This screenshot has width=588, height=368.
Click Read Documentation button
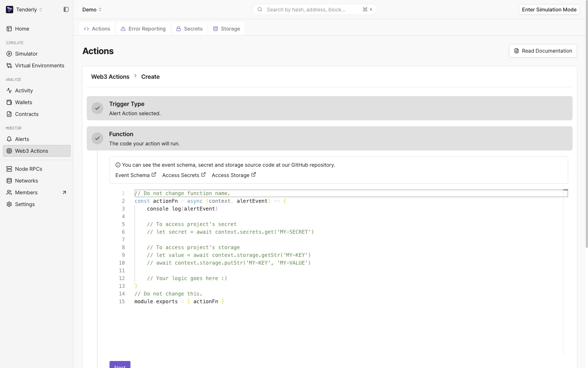click(543, 51)
